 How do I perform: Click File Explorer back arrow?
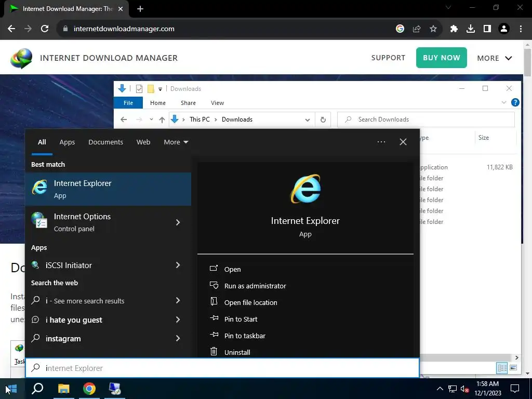pyautogui.click(x=124, y=119)
